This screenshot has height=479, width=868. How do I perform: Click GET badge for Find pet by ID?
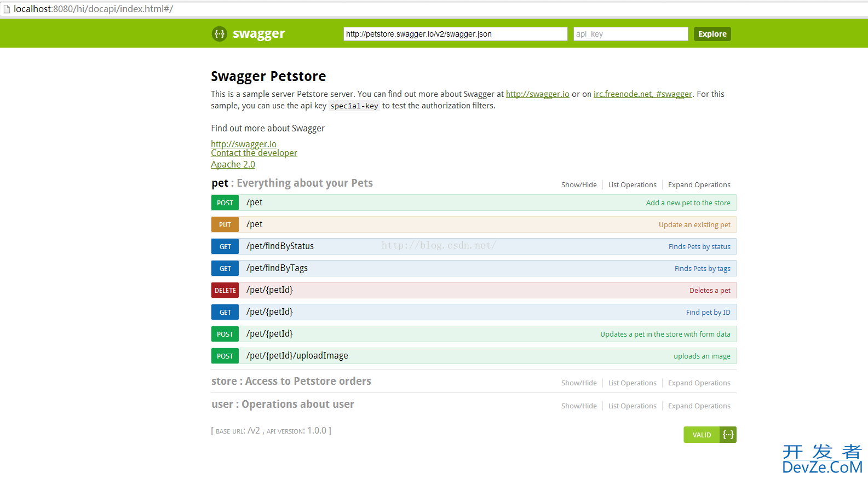click(225, 312)
